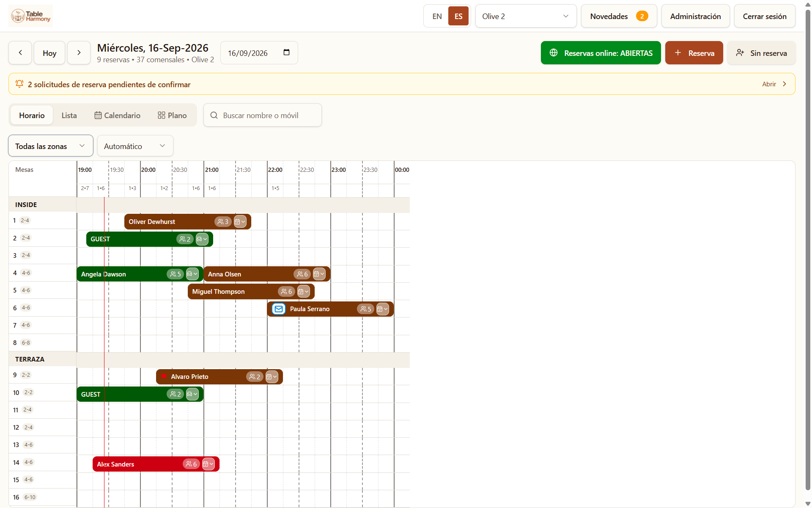Switch to the Lista tab
812x508 pixels.
point(69,115)
